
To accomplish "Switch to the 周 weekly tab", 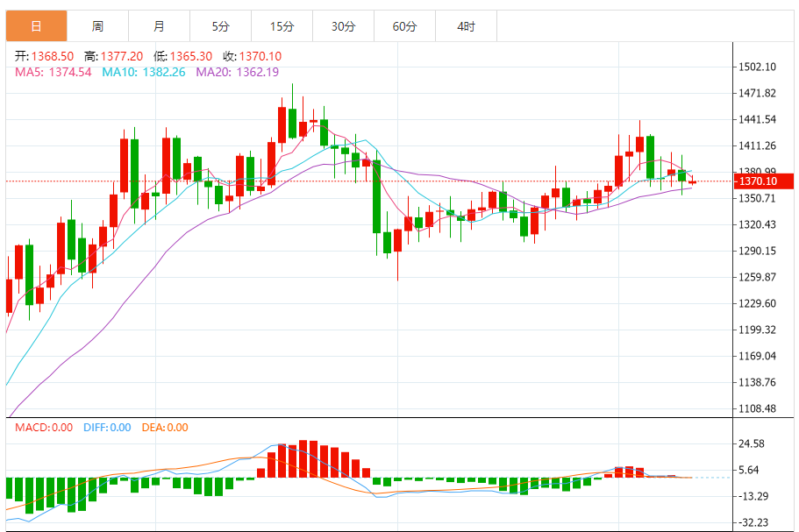I will (98, 26).
